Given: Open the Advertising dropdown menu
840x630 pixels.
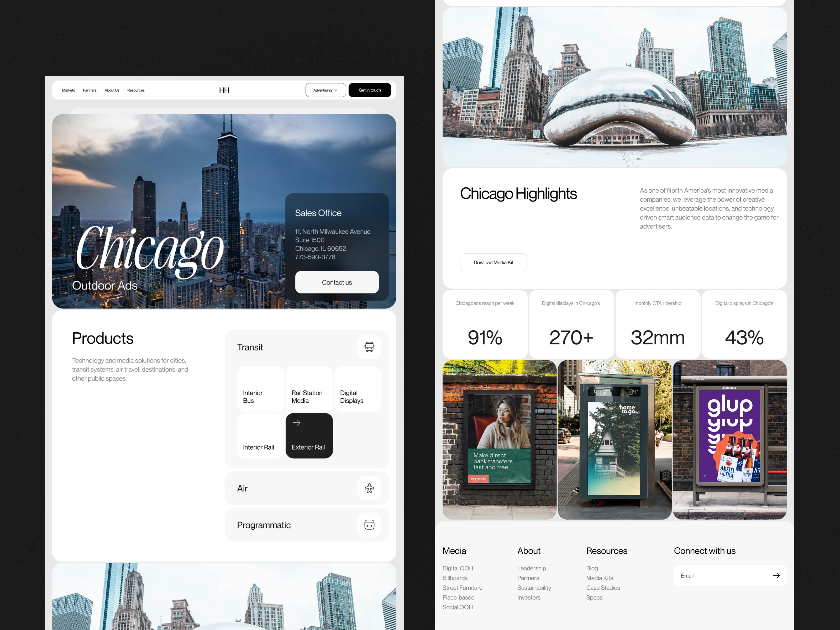Looking at the screenshot, I should click(x=325, y=90).
